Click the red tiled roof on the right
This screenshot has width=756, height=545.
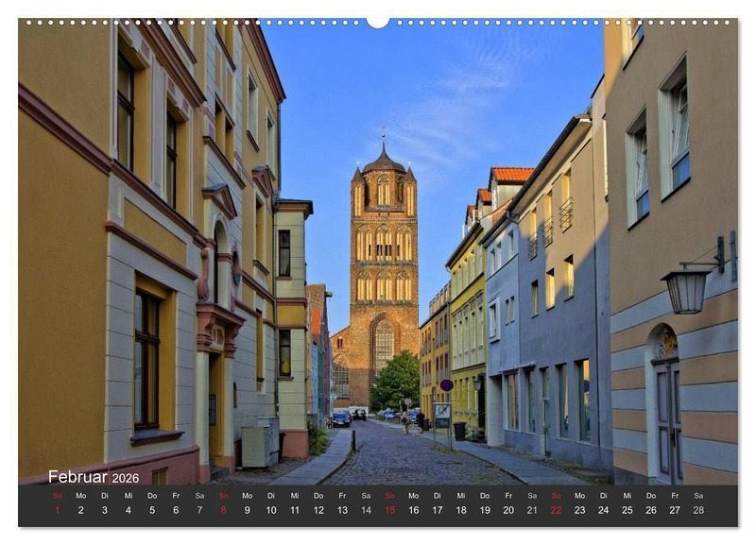512,175
